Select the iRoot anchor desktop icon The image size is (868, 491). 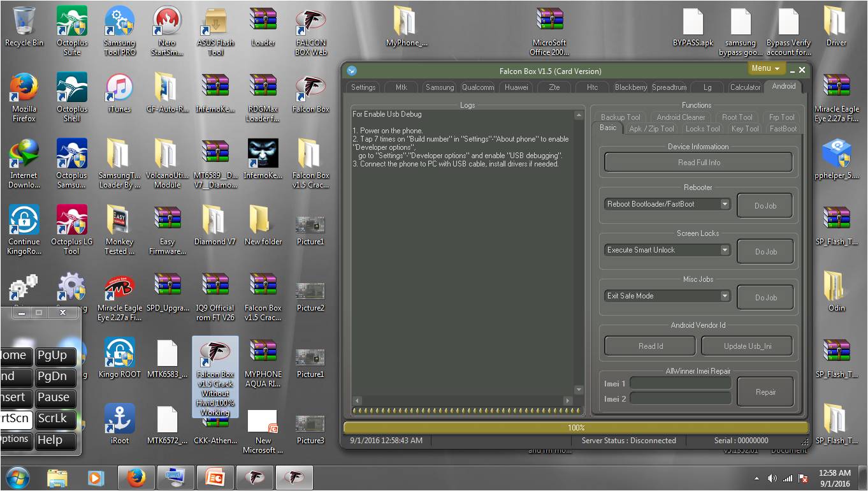(x=119, y=424)
